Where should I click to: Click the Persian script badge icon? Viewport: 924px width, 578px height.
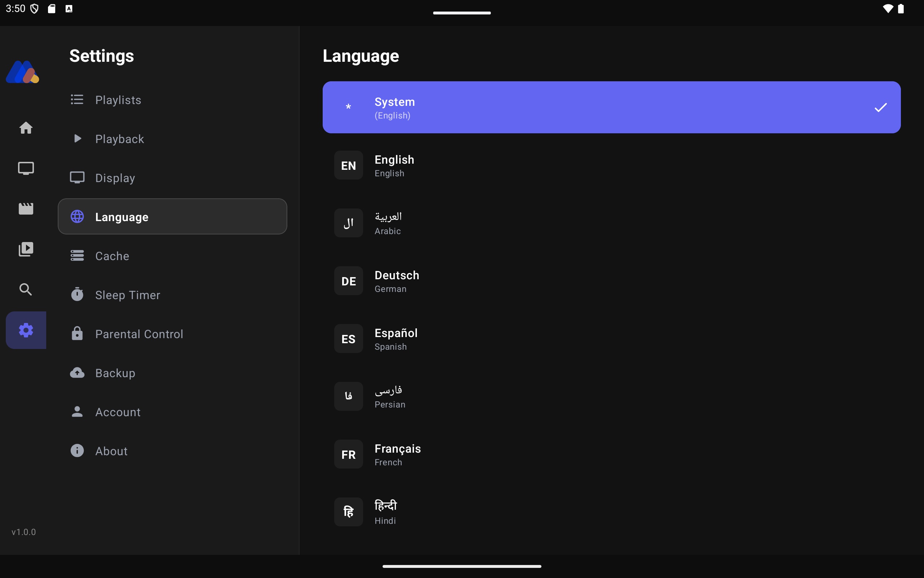coord(349,396)
